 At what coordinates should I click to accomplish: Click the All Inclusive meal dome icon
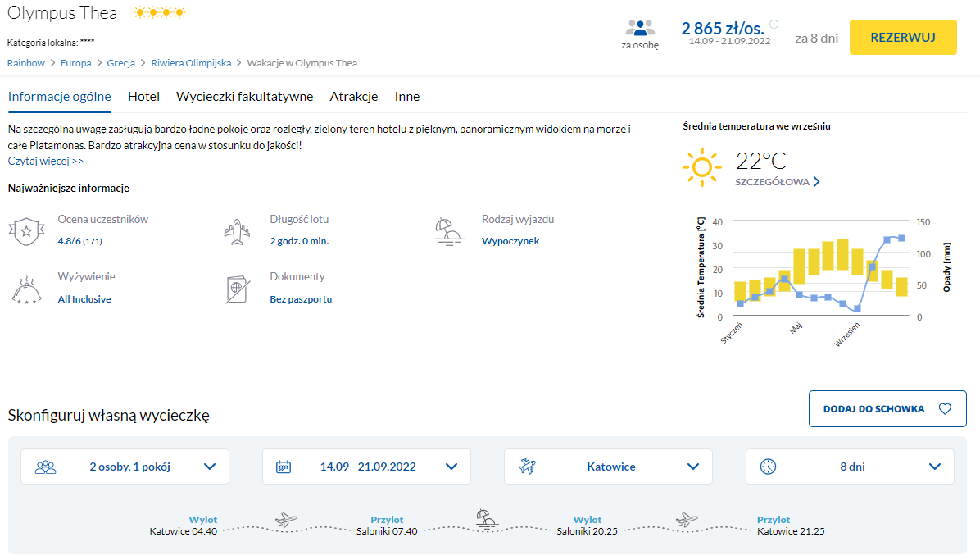26,289
